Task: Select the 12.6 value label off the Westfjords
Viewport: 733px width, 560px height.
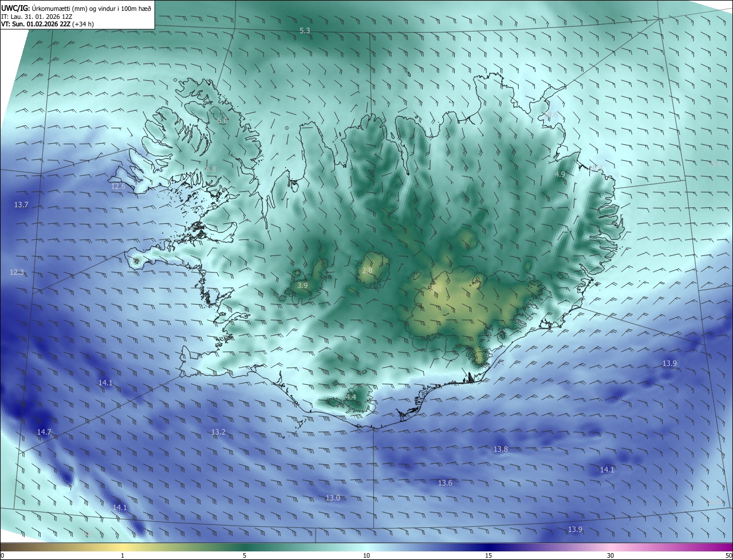Action: pyautogui.click(x=118, y=186)
